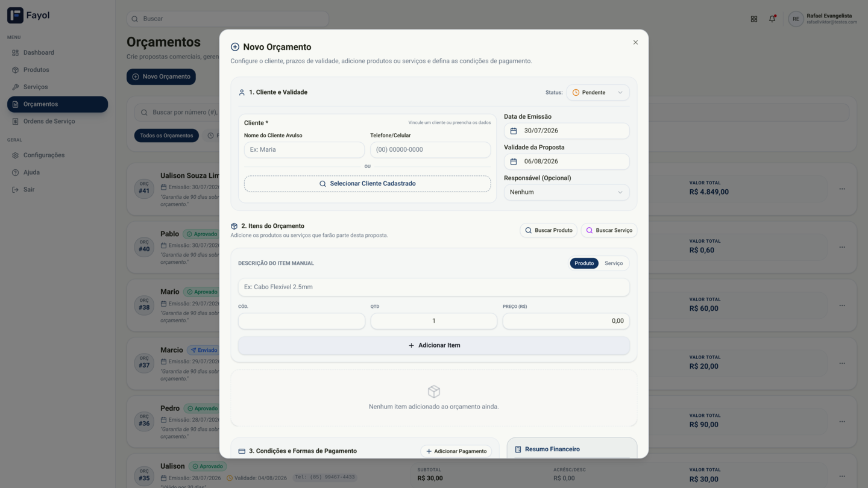Switch item type to Serviço
The image size is (868, 488).
tap(614, 263)
